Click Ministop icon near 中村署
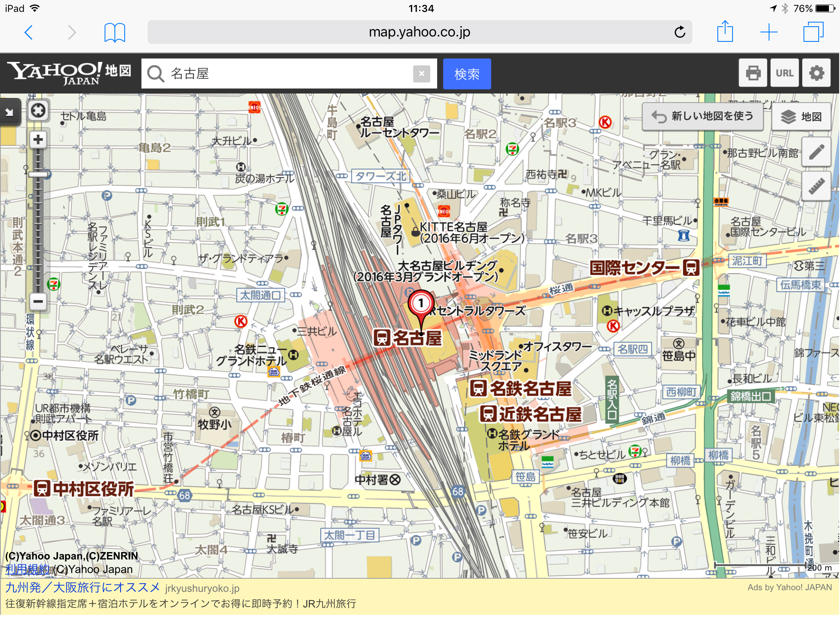This screenshot has width=840, height=630. (x=365, y=455)
